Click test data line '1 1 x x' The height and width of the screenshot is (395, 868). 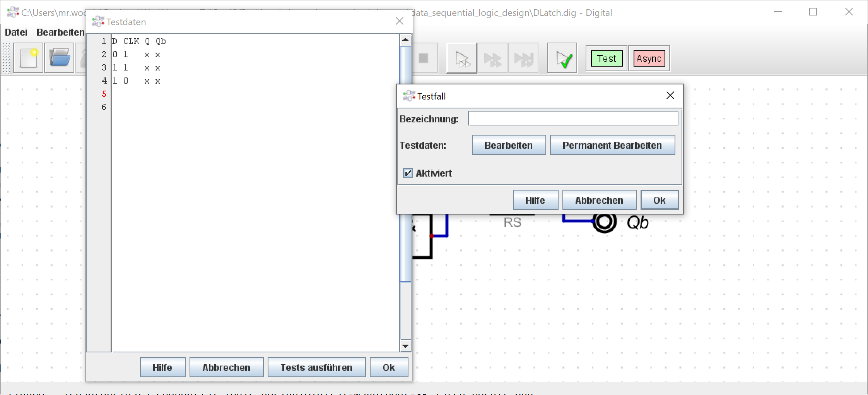(136, 67)
